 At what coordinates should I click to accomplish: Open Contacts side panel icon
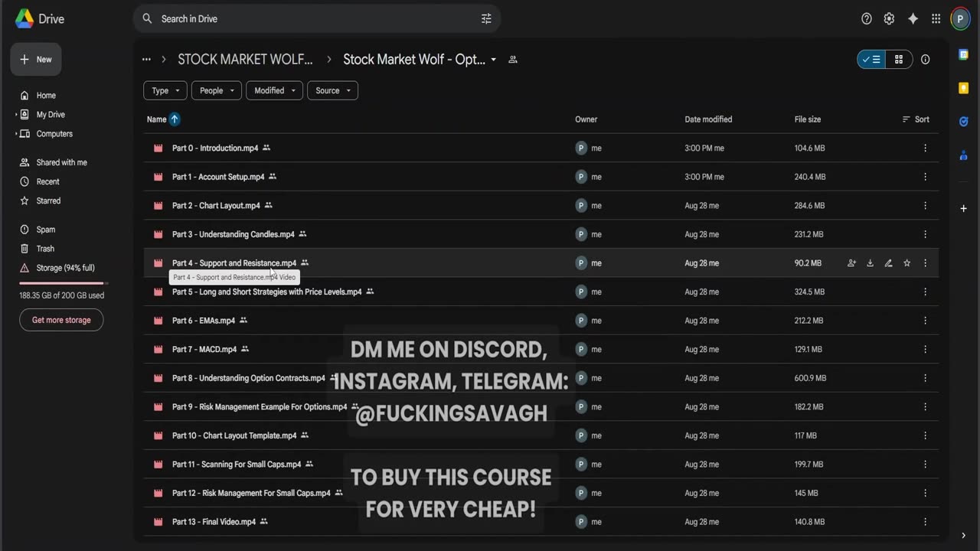tap(963, 155)
